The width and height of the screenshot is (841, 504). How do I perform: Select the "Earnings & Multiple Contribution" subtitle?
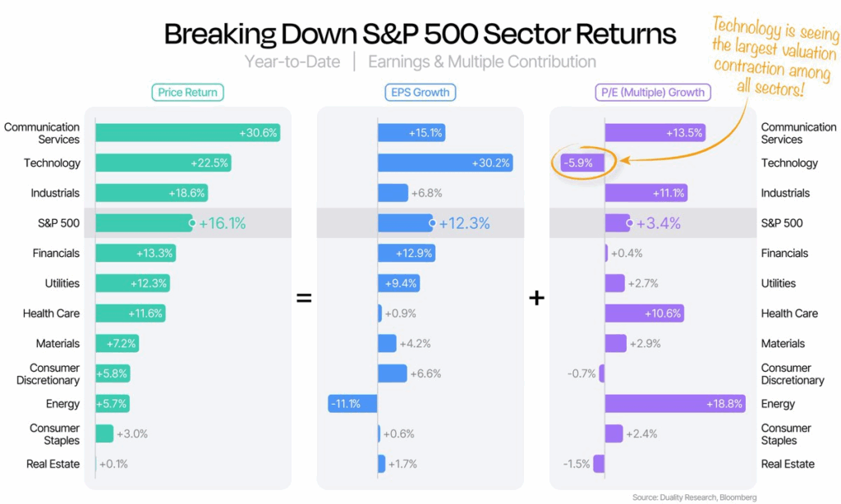click(482, 62)
